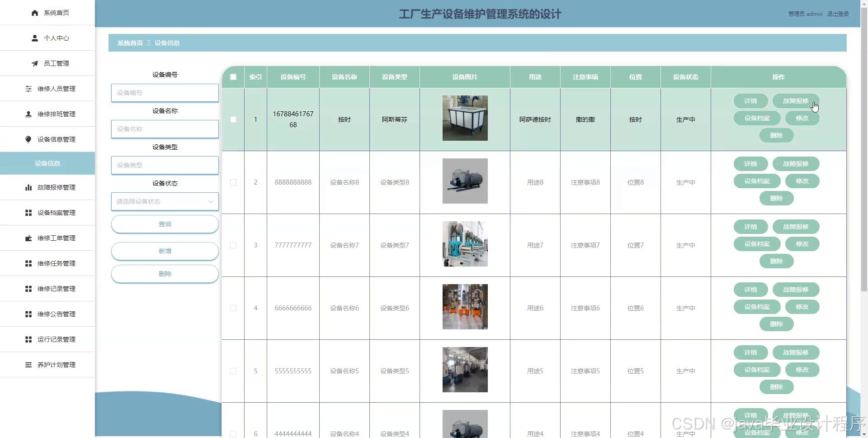868x438 pixels.
Task: Open the workshop image in row 5
Action: [465, 370]
